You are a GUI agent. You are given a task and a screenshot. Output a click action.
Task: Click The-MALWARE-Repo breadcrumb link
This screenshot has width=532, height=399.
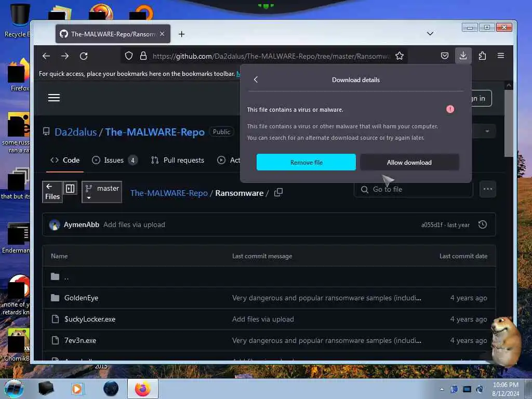pyautogui.click(x=169, y=193)
